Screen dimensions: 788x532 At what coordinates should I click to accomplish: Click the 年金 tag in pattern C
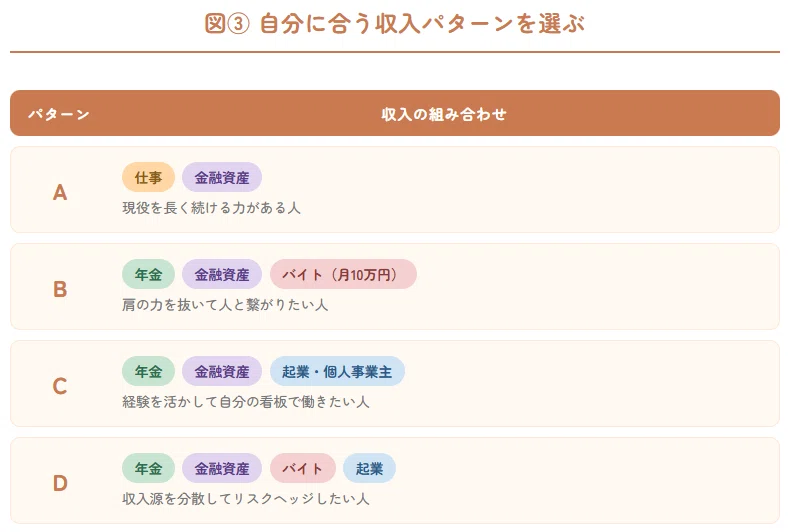coord(148,371)
